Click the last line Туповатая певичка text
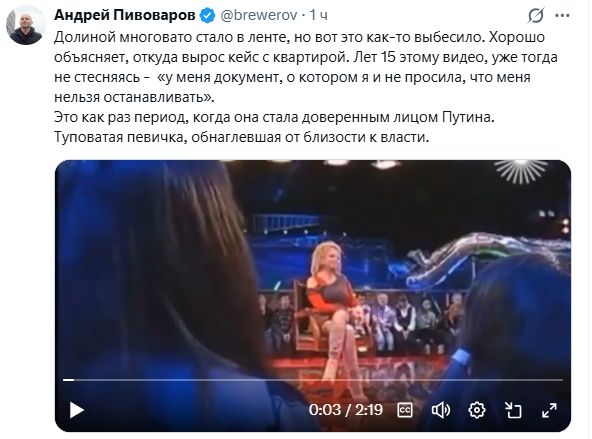 coord(242,137)
